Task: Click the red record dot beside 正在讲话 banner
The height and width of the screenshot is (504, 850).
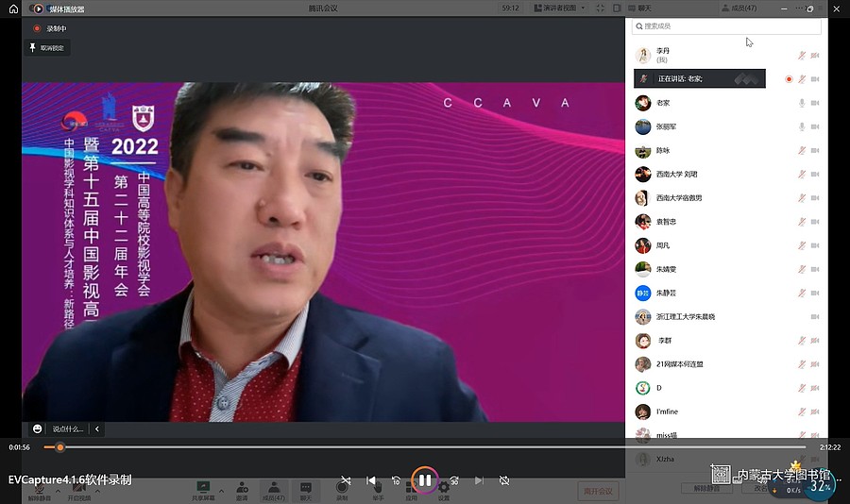Action: click(x=789, y=79)
